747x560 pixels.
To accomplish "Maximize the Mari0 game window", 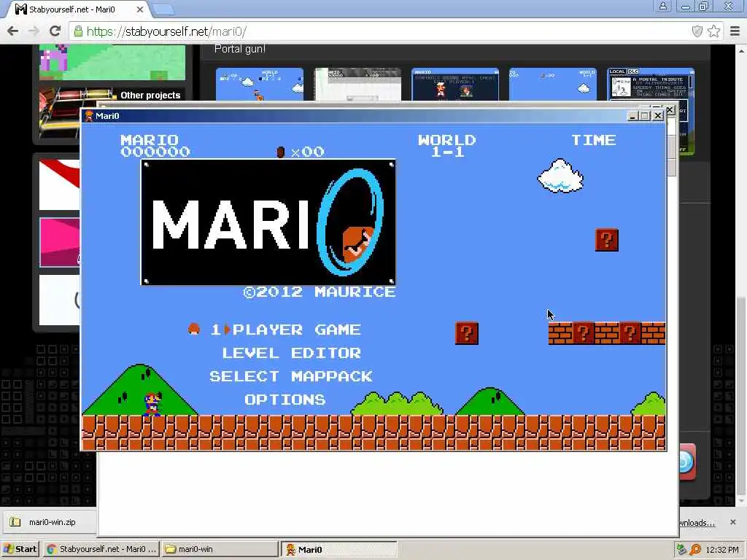I will [x=645, y=116].
